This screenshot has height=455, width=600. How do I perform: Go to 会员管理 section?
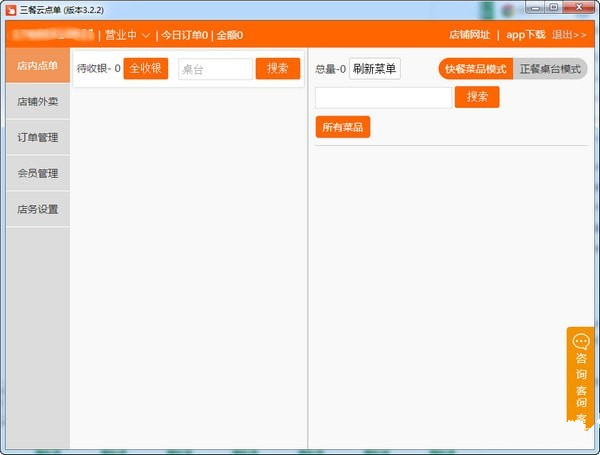(x=38, y=173)
